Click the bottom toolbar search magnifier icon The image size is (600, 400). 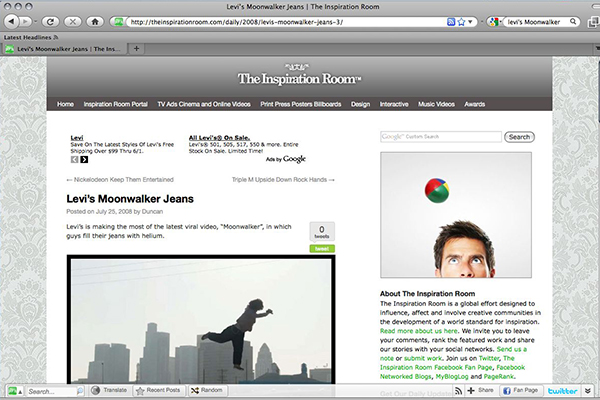(x=80, y=391)
